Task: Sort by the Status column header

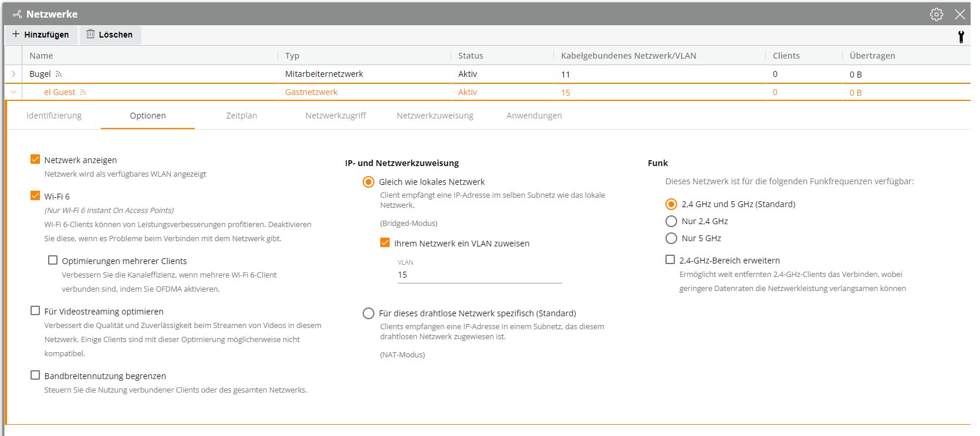Action: [471, 56]
